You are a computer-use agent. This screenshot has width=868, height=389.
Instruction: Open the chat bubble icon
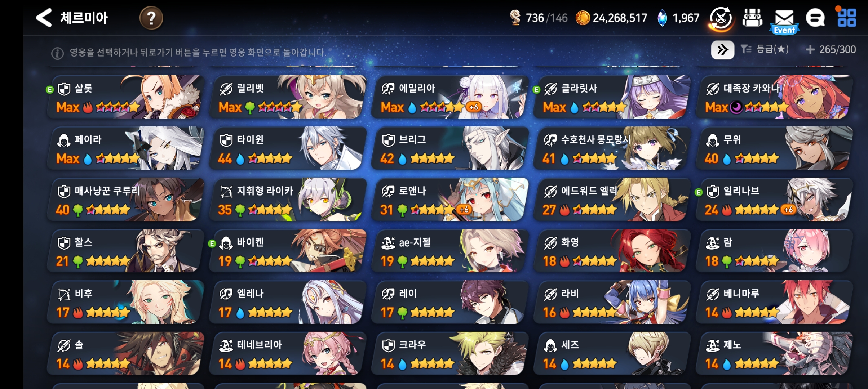pyautogui.click(x=815, y=18)
